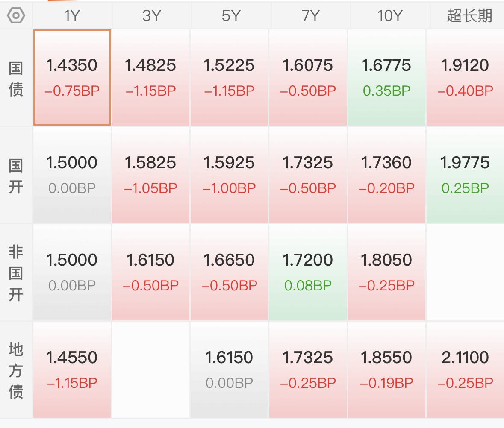The image size is (504, 428).
Task: Tap the 超长期 column header
Action: pos(469,15)
